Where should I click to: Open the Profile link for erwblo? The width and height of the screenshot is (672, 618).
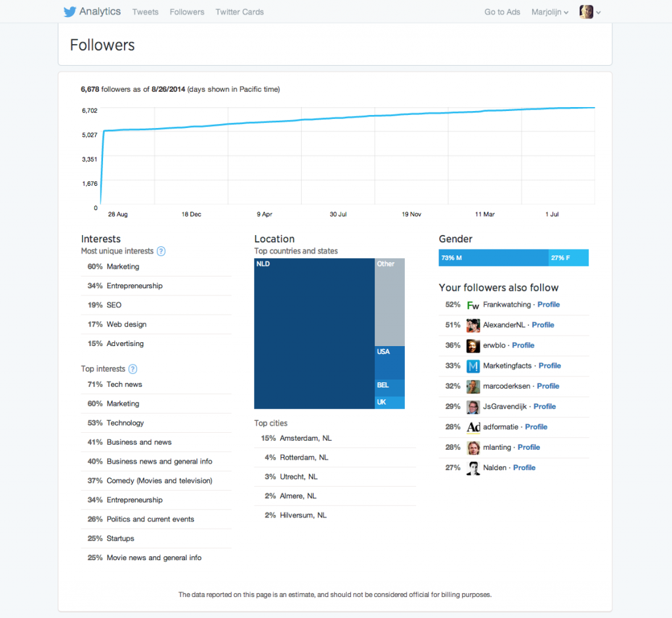point(523,345)
